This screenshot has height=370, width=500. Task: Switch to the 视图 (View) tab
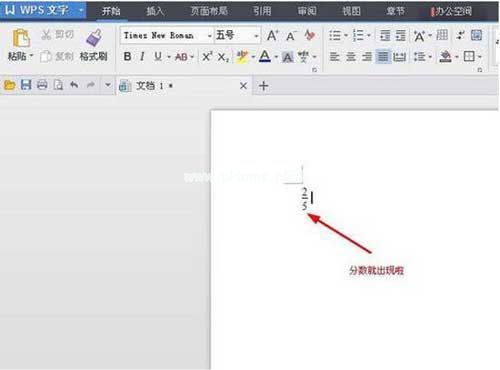coord(352,11)
